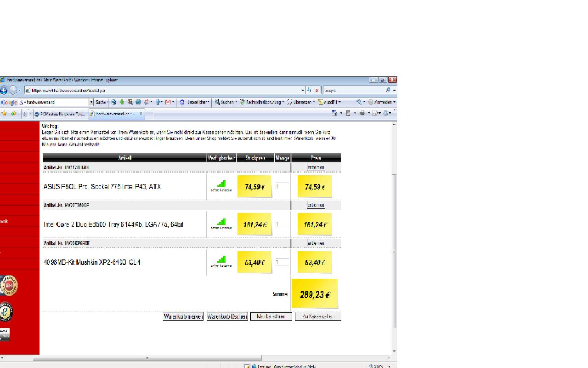Click the browser Back button
This screenshot has width=588, height=368.
click(3, 90)
